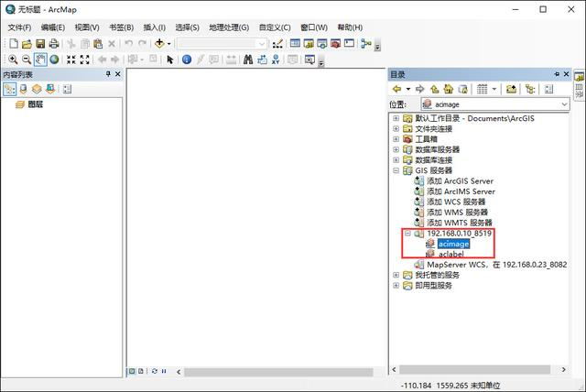Pin the 目录 catalog panel with auto-hide pushpin

point(557,74)
